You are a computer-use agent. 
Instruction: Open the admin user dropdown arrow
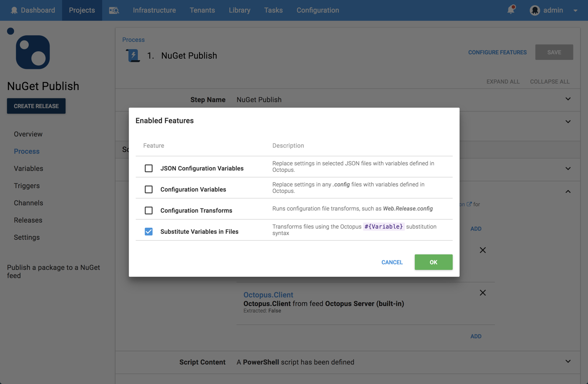tap(576, 11)
